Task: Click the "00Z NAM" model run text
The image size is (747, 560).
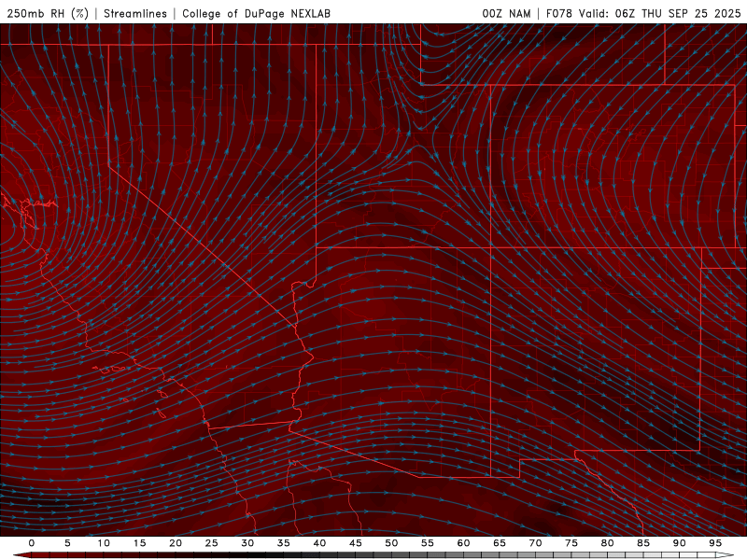Action: [506, 13]
